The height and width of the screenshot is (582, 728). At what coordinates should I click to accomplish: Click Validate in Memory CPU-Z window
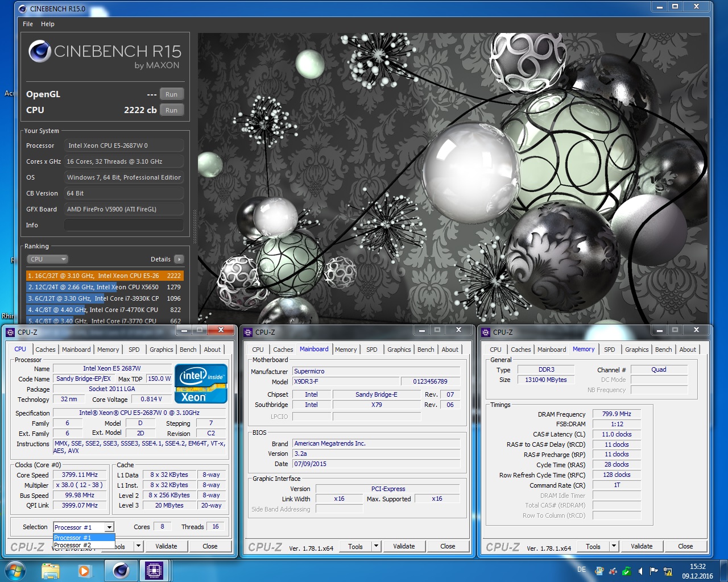642,546
